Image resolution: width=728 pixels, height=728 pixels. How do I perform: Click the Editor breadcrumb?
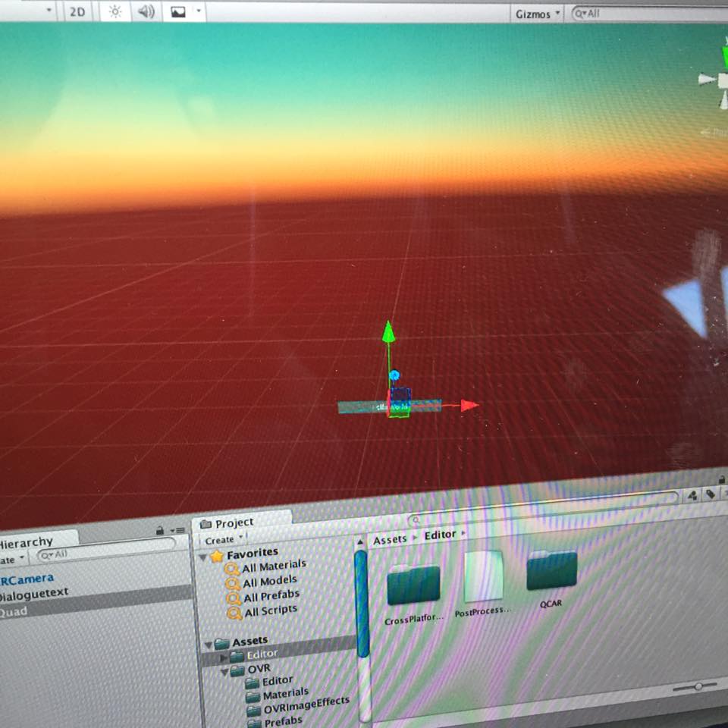[440, 535]
